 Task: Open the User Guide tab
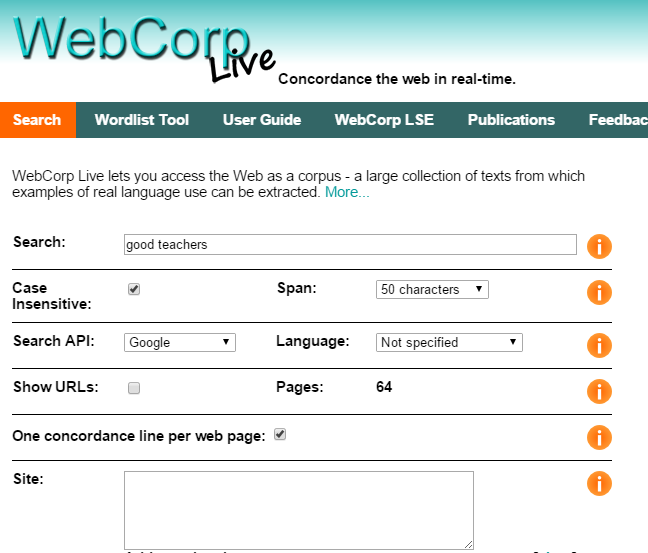pos(262,120)
